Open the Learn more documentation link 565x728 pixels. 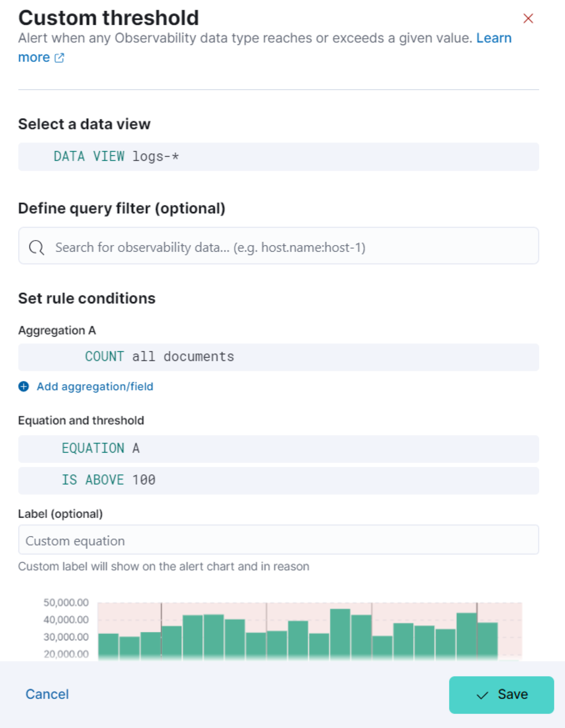click(493, 38)
